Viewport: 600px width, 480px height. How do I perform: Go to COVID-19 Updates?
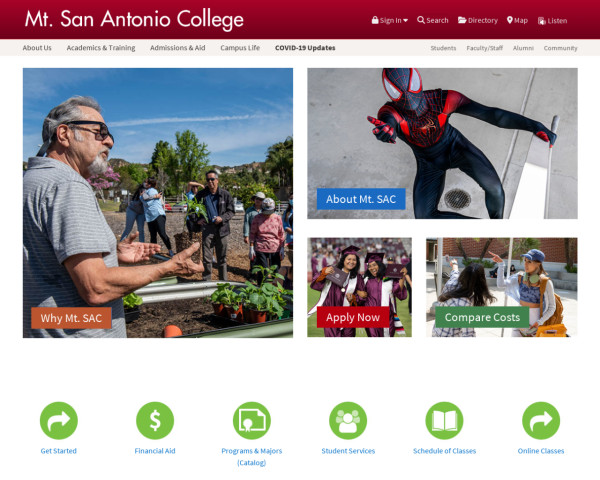(305, 48)
